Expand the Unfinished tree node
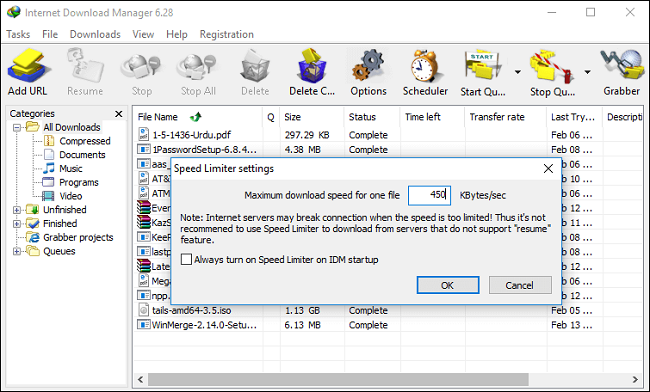Image resolution: width=650 pixels, height=392 pixels. coord(17,210)
